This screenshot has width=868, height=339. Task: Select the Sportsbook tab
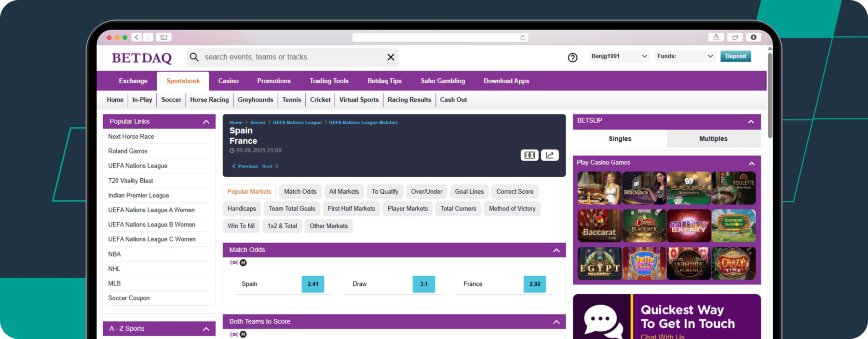[x=183, y=81]
